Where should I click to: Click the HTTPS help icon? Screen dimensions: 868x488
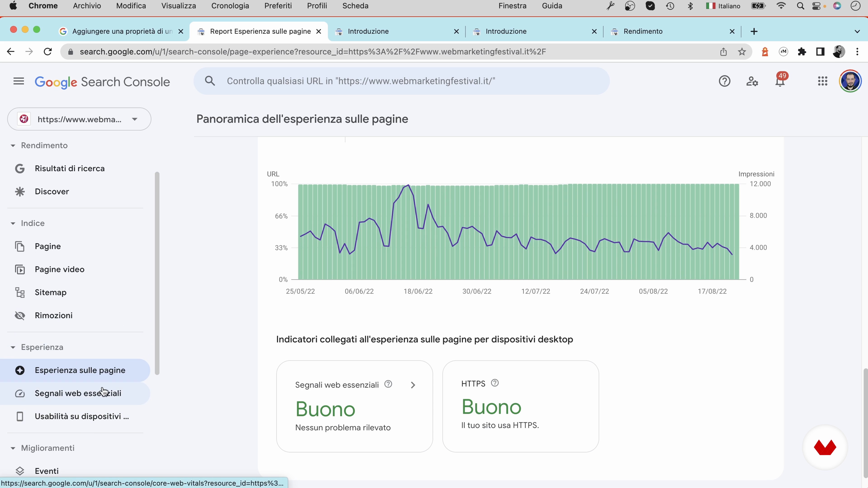click(x=495, y=383)
